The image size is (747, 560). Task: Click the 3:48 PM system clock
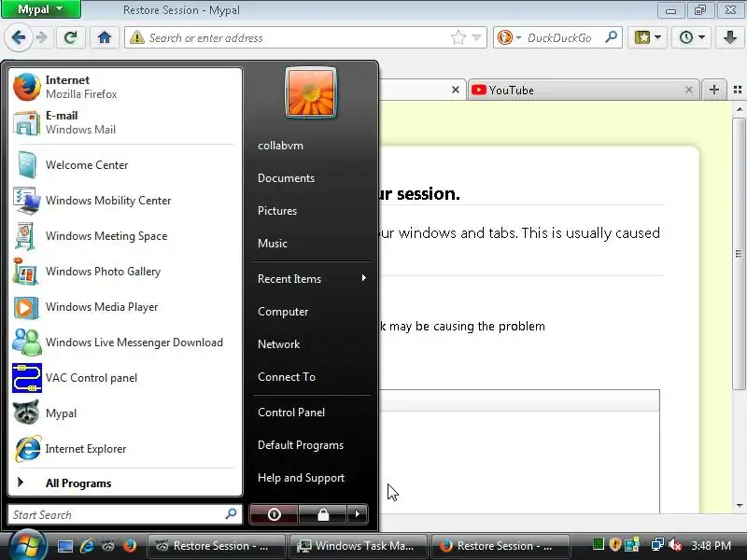point(711,546)
